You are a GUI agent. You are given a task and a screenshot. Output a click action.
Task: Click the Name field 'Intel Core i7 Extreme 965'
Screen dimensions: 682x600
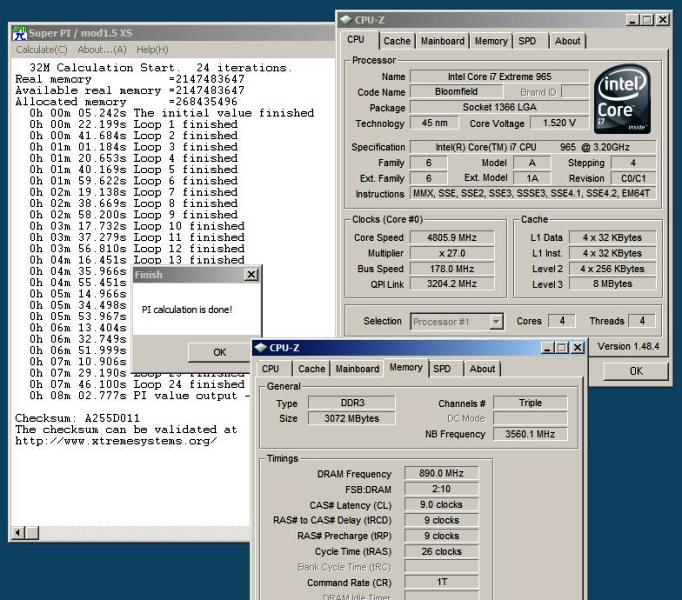[499, 77]
